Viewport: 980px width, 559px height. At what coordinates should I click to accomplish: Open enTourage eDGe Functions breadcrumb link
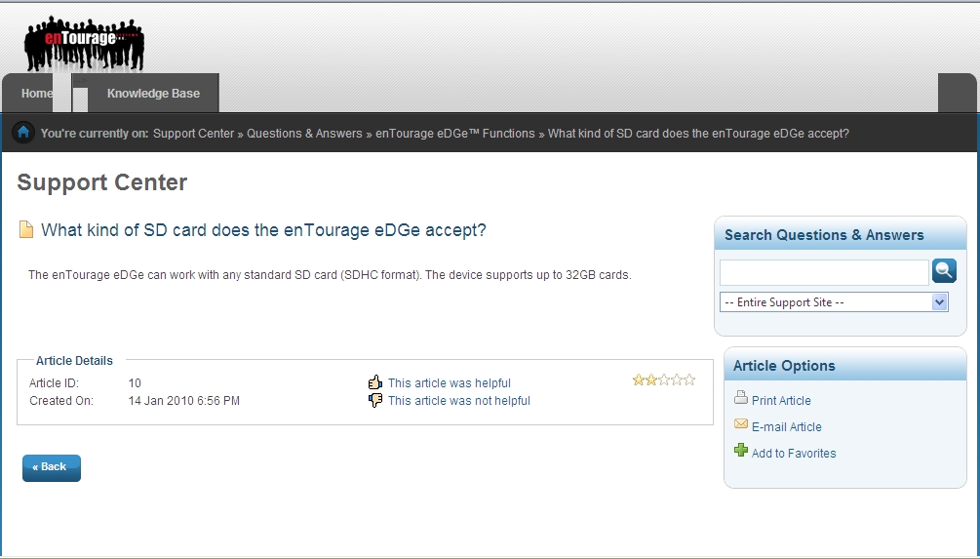coord(455,134)
